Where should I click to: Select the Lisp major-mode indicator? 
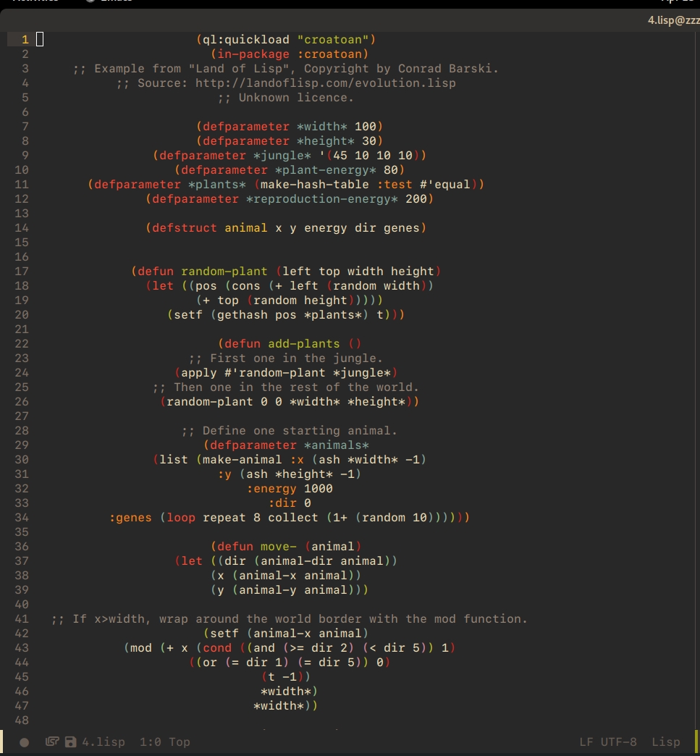[x=665, y=742]
